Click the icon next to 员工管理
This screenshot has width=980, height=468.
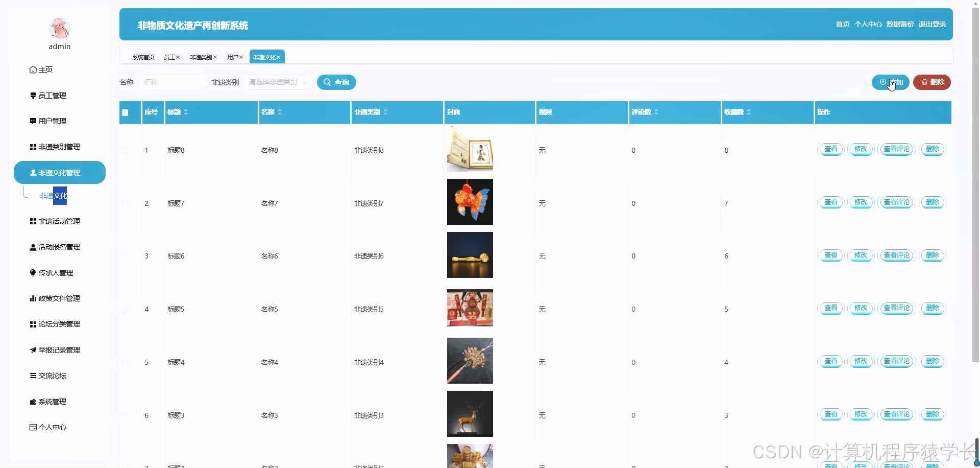click(33, 96)
